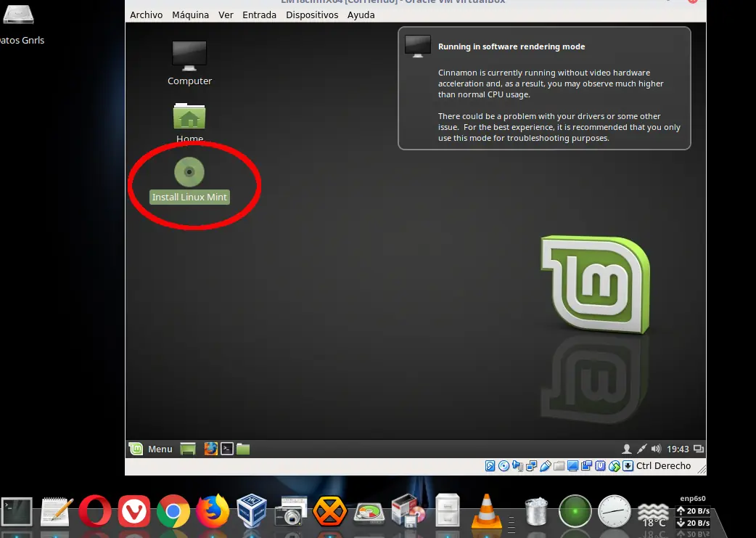Open the Archivo menu in VirtualBox
Viewport: 756px width, 538px height.
click(x=146, y=15)
